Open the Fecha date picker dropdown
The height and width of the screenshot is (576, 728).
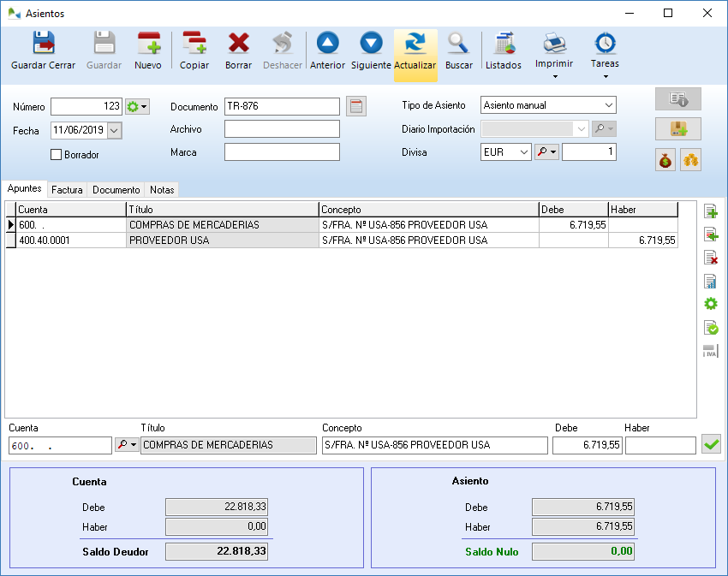[114, 131]
